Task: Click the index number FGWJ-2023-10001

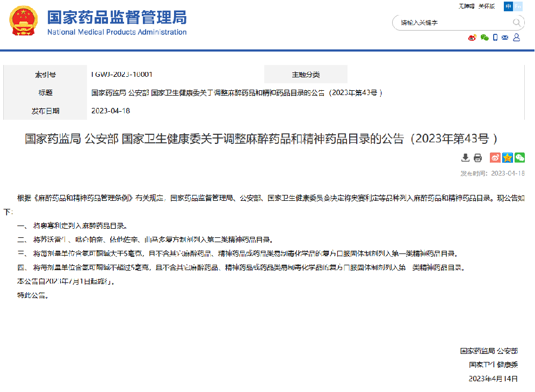Action: click(122, 75)
